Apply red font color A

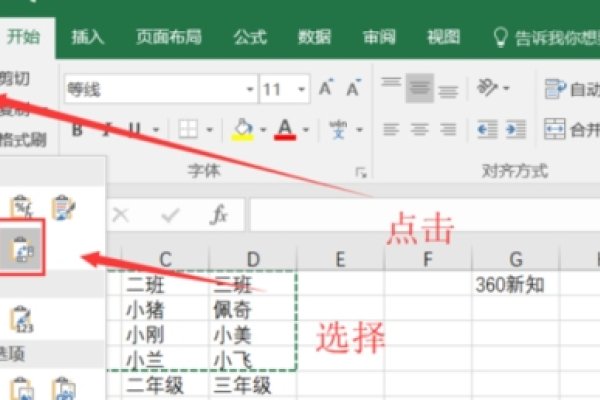coord(285,129)
